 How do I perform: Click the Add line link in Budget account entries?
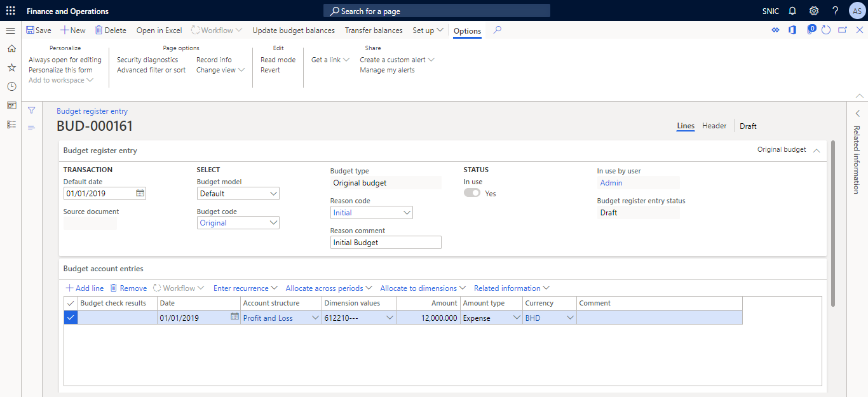(x=84, y=288)
